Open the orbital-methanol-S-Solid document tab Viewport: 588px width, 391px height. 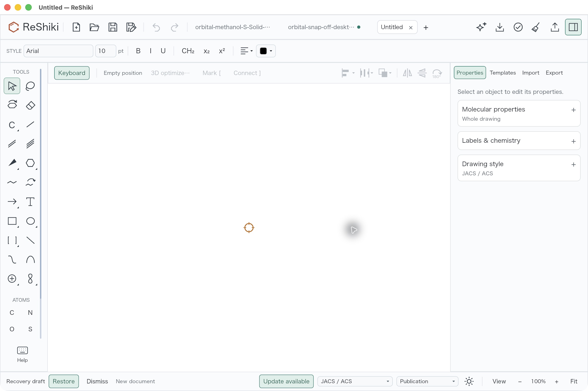232,27
